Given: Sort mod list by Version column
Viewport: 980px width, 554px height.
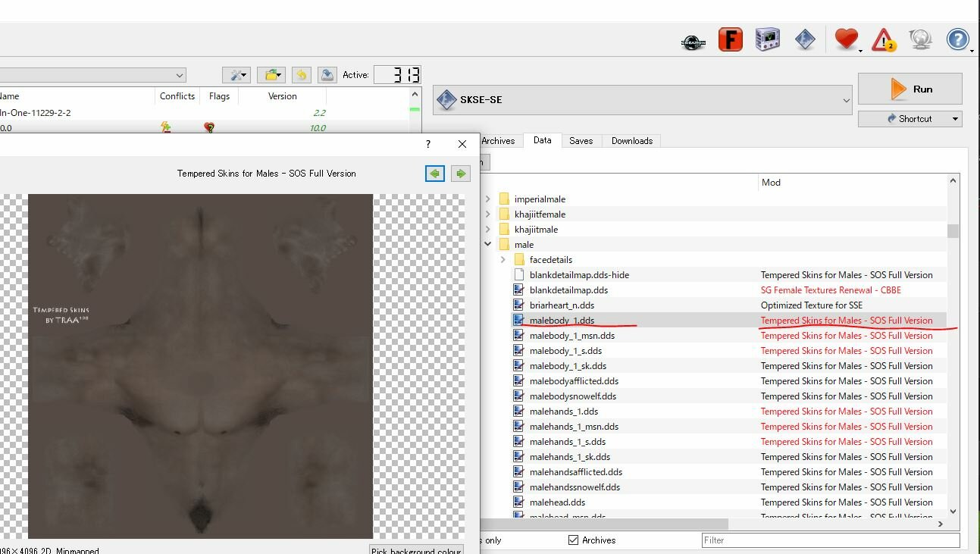Looking at the screenshot, I should (x=282, y=96).
